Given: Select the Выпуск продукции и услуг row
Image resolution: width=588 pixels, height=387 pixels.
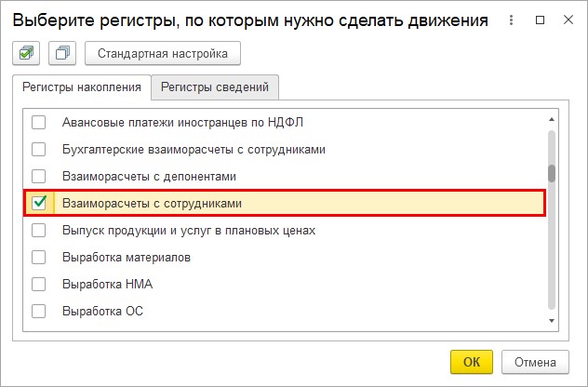Looking at the screenshot, I should pyautogui.click(x=285, y=231).
